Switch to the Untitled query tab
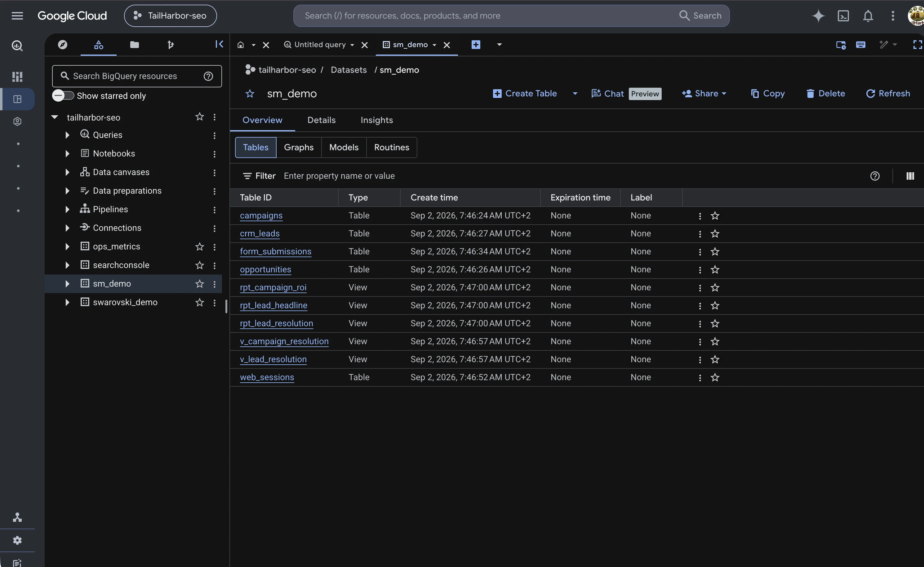Screen dimensions: 924x567 pos(319,45)
